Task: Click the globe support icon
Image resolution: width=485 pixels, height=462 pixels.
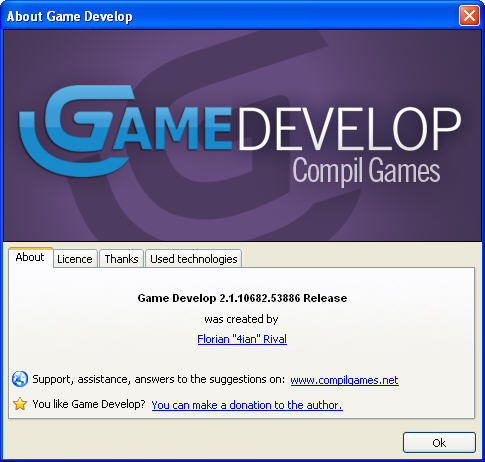Action: point(20,379)
